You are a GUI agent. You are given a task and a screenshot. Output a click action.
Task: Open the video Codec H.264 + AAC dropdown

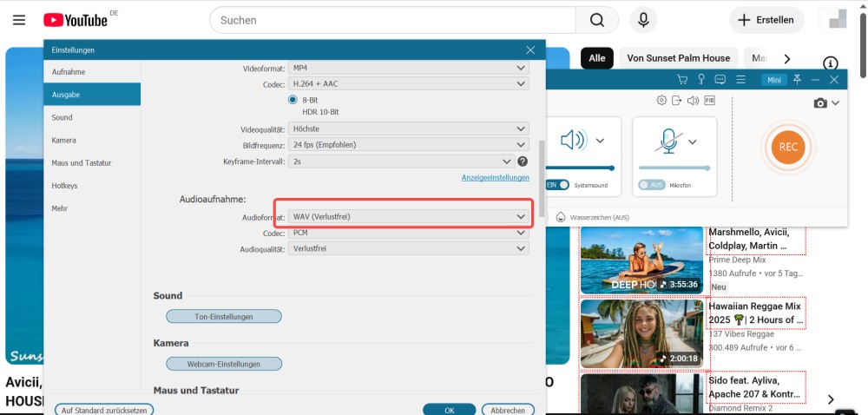(409, 83)
